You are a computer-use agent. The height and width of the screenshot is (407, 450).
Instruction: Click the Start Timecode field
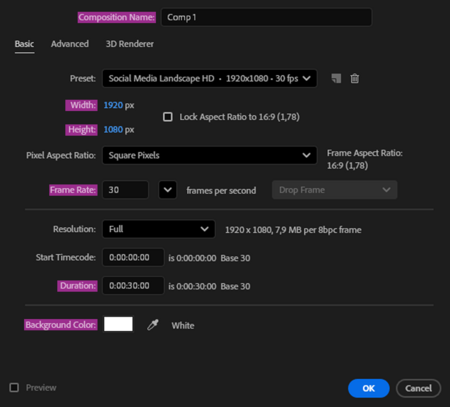133,257
